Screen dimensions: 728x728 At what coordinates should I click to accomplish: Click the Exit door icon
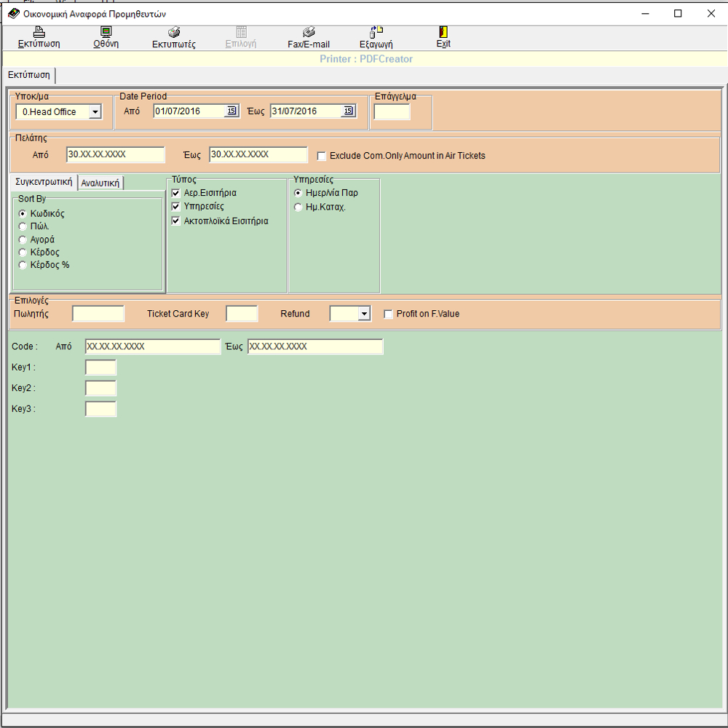click(443, 32)
